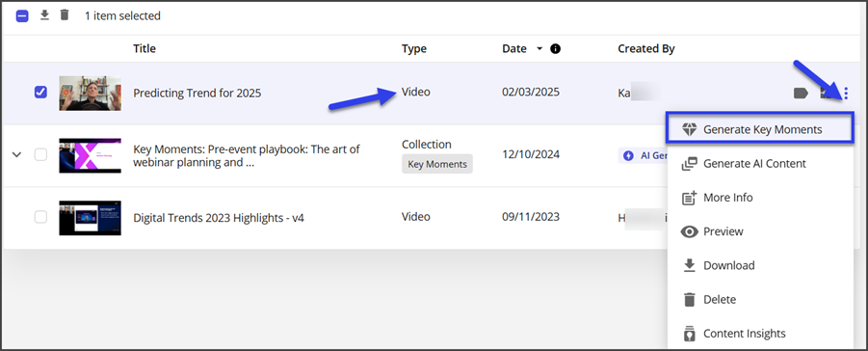The width and height of the screenshot is (868, 351).
Task: Click the Video type in Predicting Trend row
Action: coord(416,92)
